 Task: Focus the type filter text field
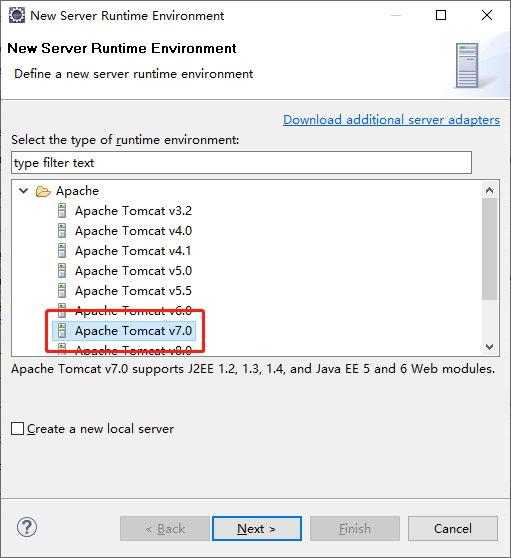(x=241, y=163)
